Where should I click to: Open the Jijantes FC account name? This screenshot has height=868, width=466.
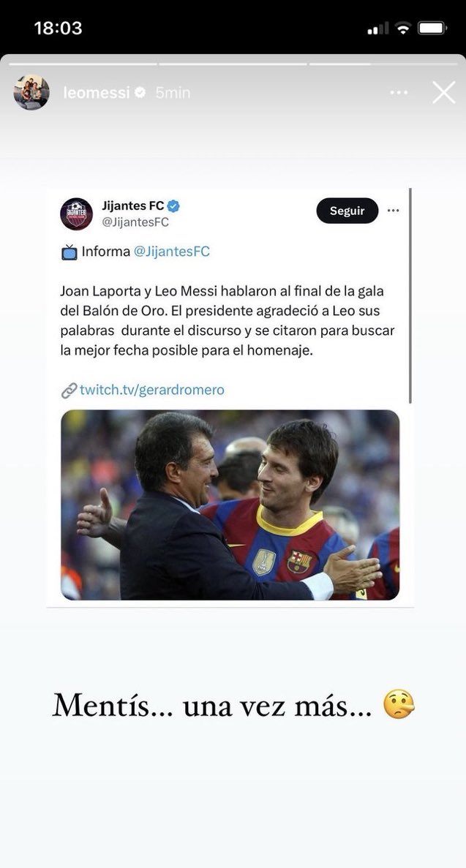(133, 207)
